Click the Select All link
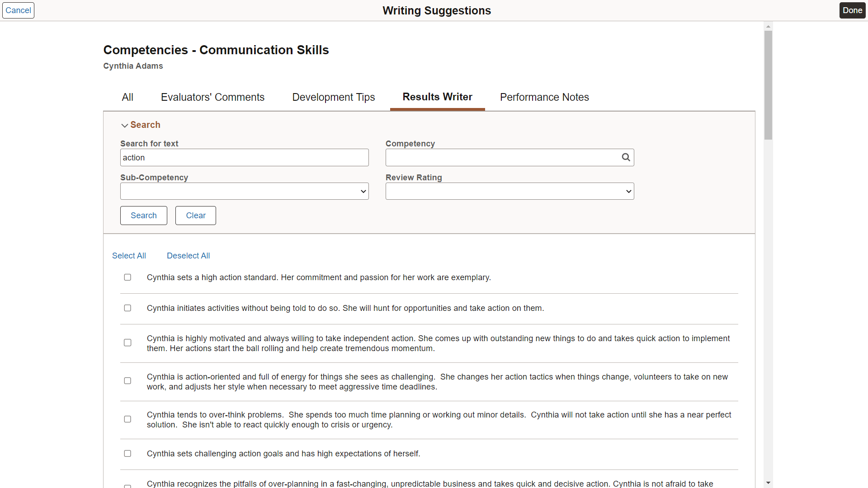868x488 pixels. point(129,256)
